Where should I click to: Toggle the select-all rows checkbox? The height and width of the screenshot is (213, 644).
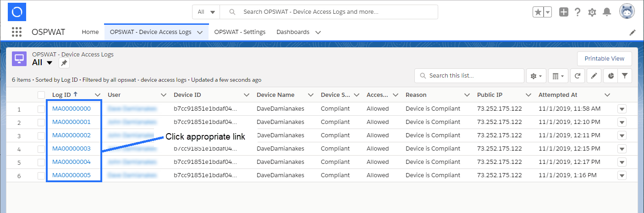coord(41,95)
